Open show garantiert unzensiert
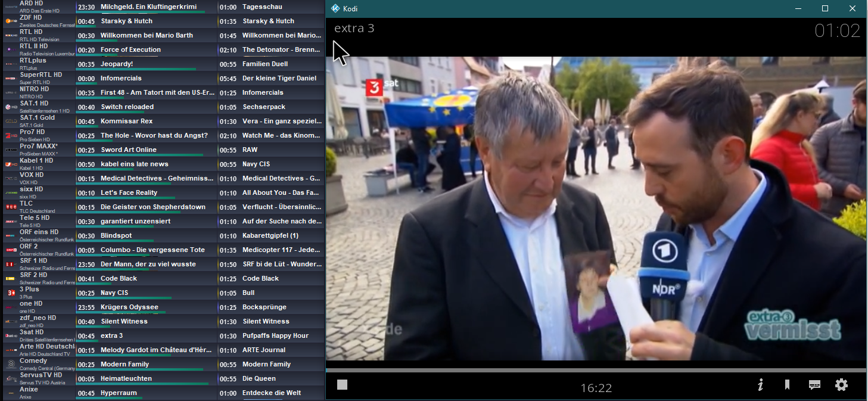The height and width of the screenshot is (401, 868). pyautogui.click(x=135, y=221)
